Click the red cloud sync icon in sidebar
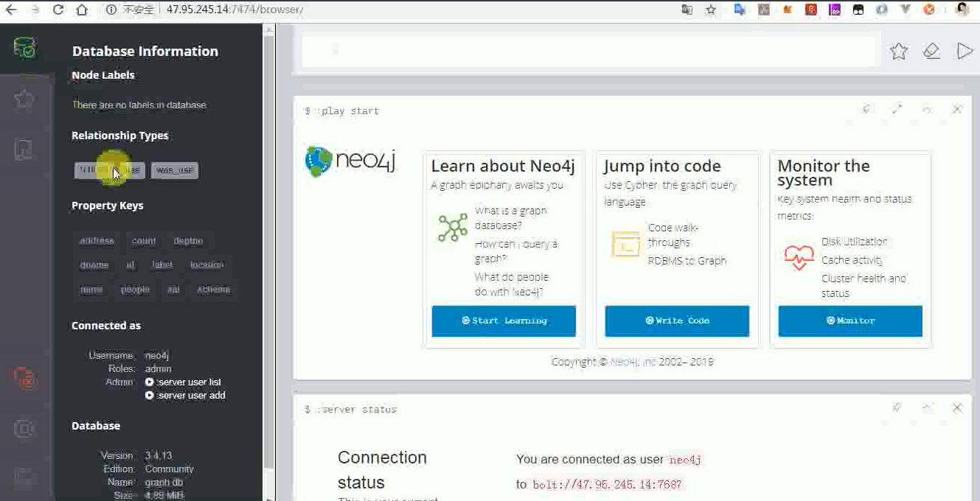The height and width of the screenshot is (501, 980). [24, 378]
